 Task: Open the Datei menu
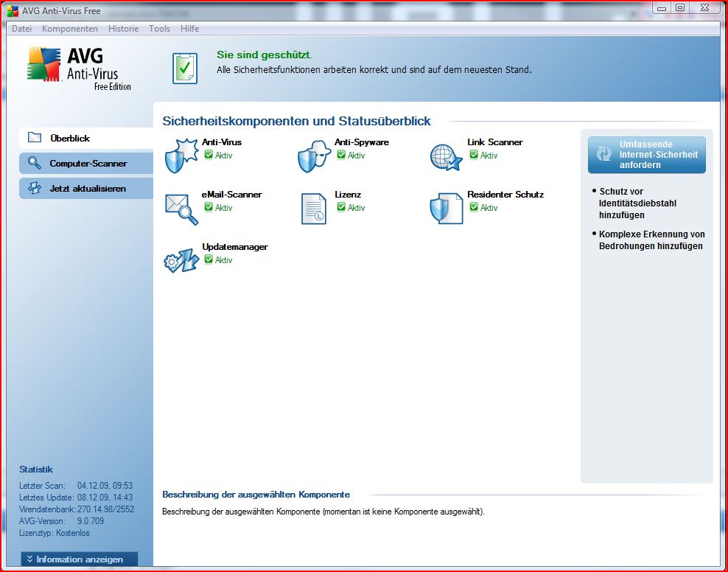pos(22,29)
